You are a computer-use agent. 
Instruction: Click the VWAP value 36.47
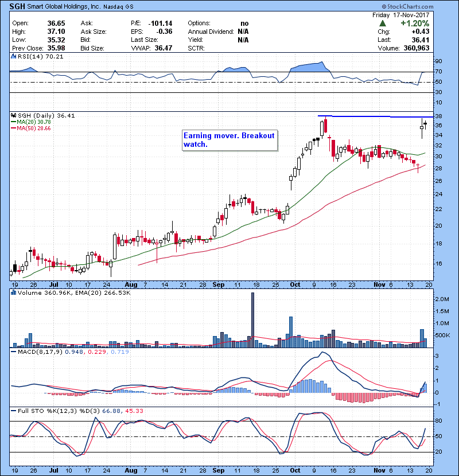[x=164, y=48]
